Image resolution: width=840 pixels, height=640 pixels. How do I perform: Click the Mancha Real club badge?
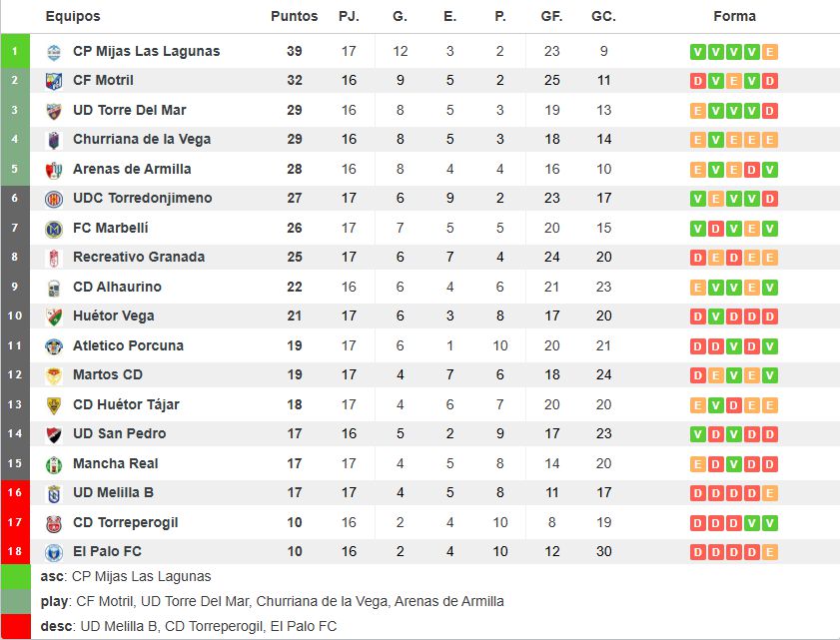point(54,464)
